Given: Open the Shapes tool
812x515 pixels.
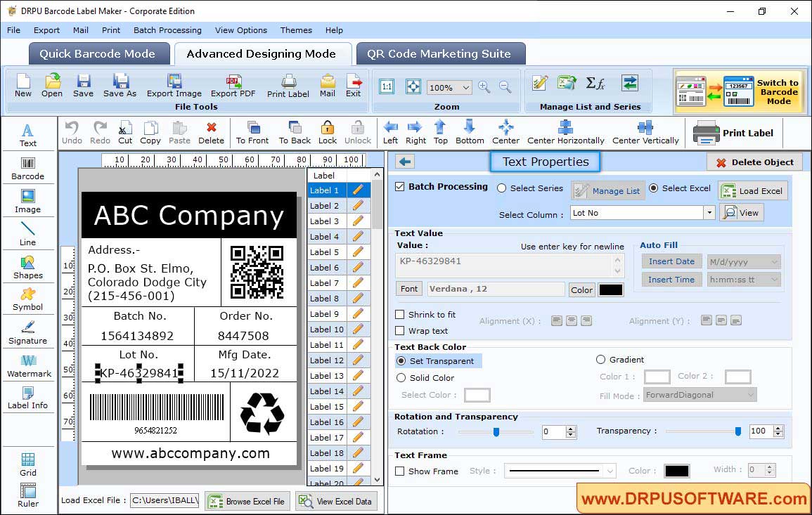Looking at the screenshot, I should point(28,267).
